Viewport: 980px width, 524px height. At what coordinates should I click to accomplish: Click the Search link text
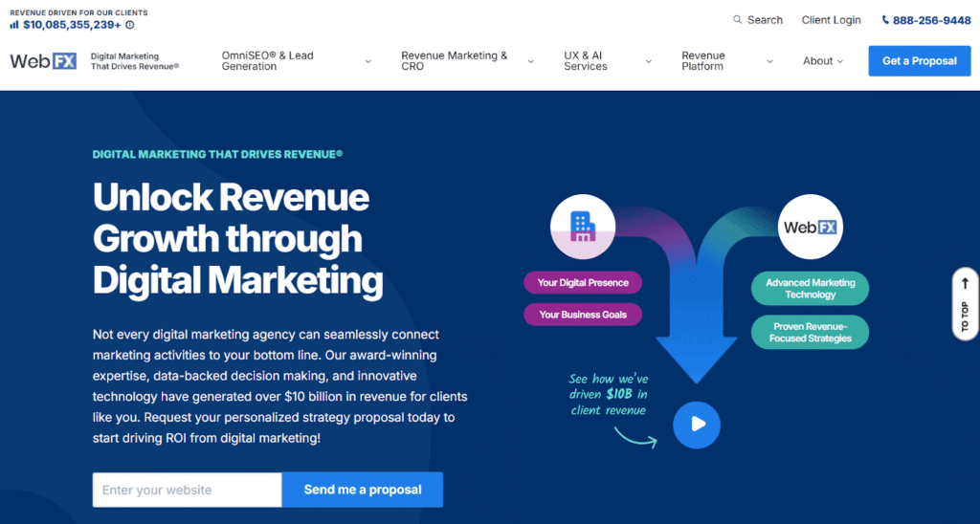[765, 20]
